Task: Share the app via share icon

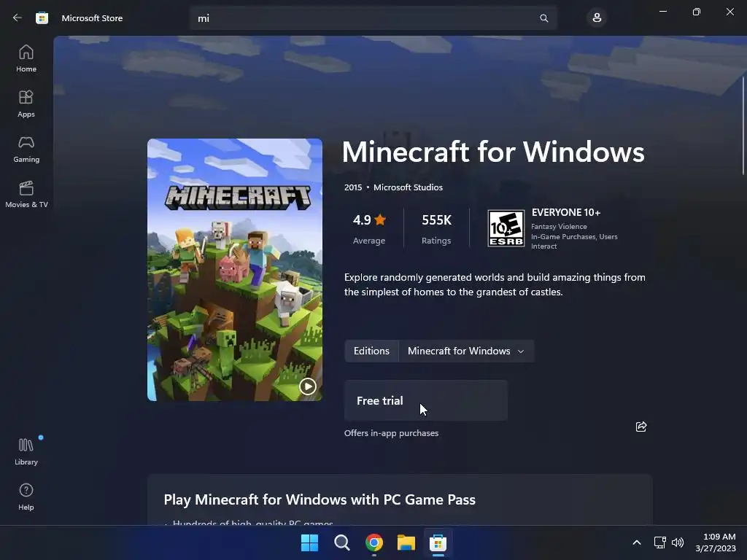Action: point(641,427)
